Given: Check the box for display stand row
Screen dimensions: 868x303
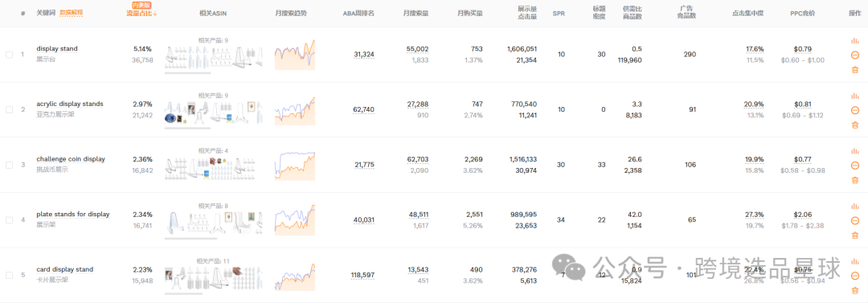Looking at the screenshot, I should coord(9,55).
